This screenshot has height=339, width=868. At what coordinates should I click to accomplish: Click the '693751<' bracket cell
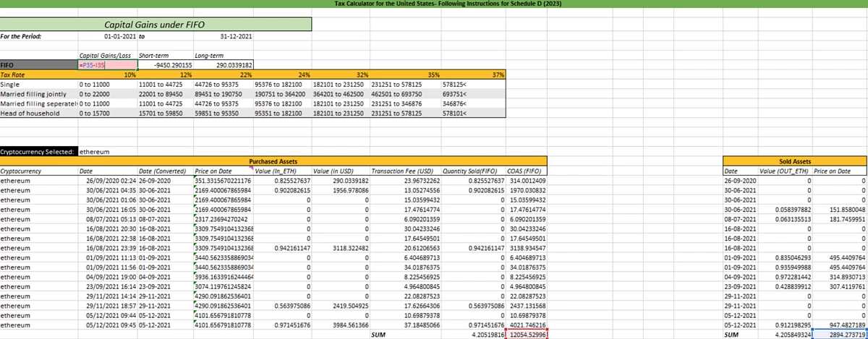click(473, 94)
